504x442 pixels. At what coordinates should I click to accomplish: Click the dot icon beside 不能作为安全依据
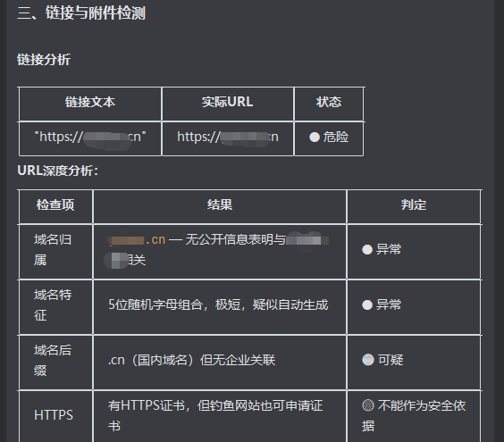(368, 405)
